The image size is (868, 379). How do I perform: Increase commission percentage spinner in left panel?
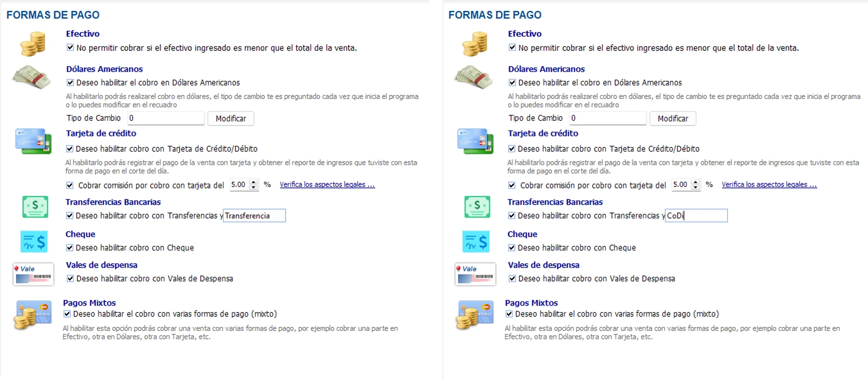click(x=254, y=182)
